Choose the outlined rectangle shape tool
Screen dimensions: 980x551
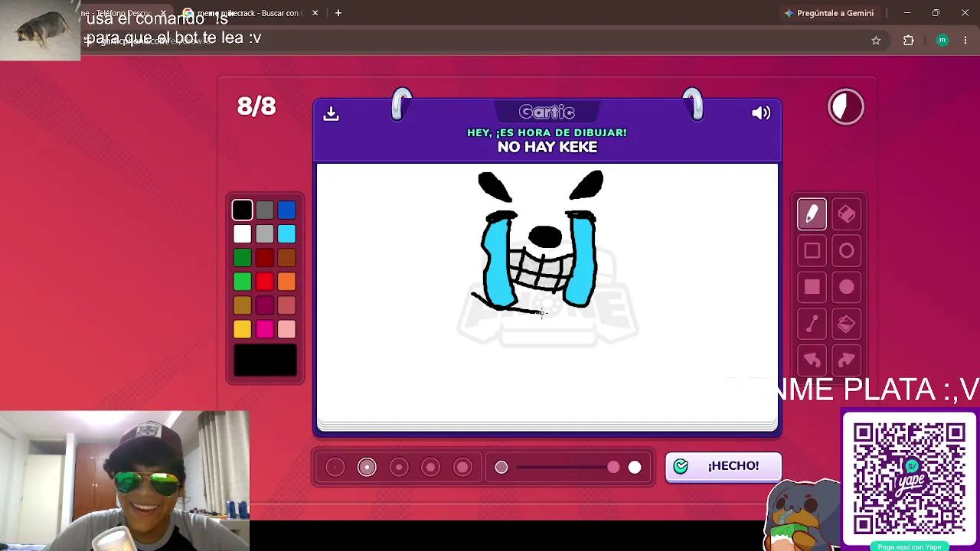pos(812,251)
